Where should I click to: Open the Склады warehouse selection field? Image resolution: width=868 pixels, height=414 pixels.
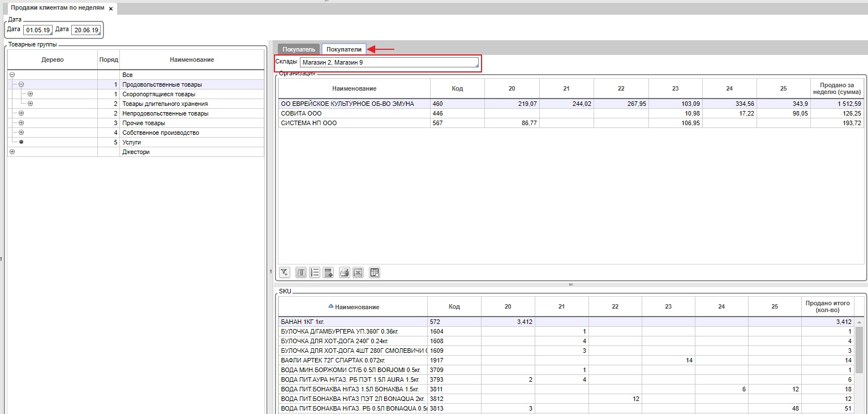389,62
